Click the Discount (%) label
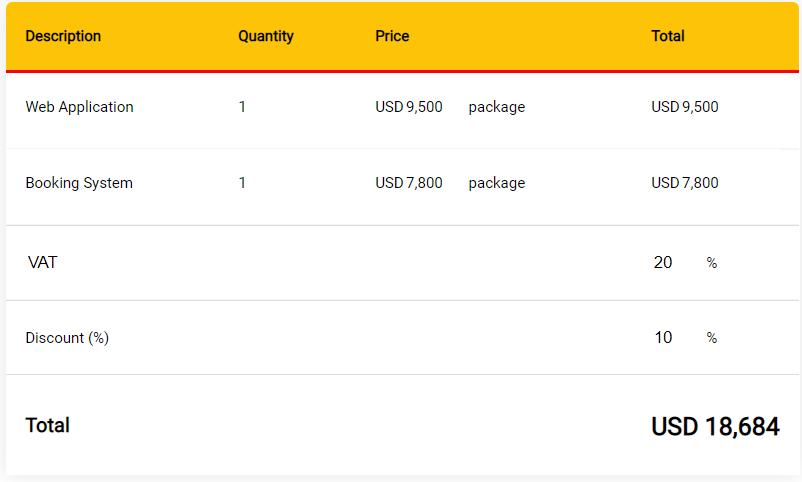 [67, 338]
